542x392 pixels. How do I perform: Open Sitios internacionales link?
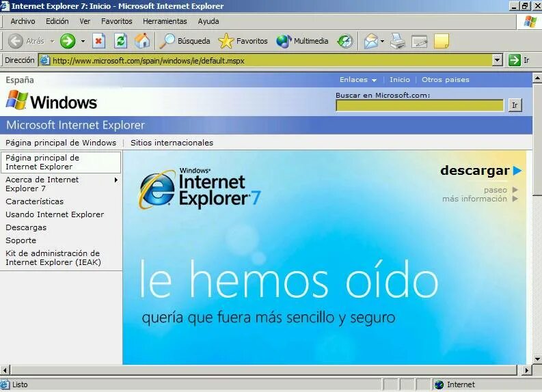click(172, 143)
